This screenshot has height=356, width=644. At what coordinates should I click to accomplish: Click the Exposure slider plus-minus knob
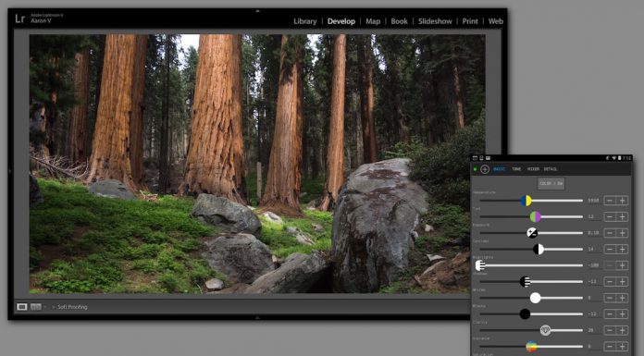point(532,233)
